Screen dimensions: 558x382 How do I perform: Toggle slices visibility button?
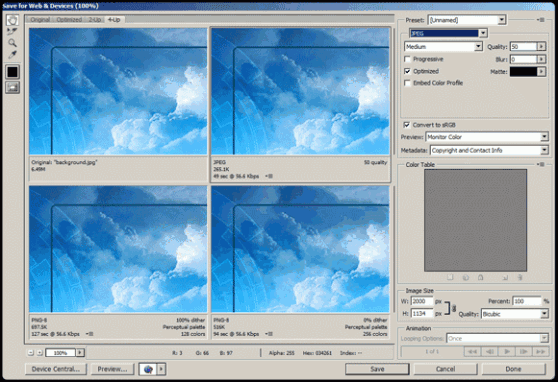(x=12, y=87)
